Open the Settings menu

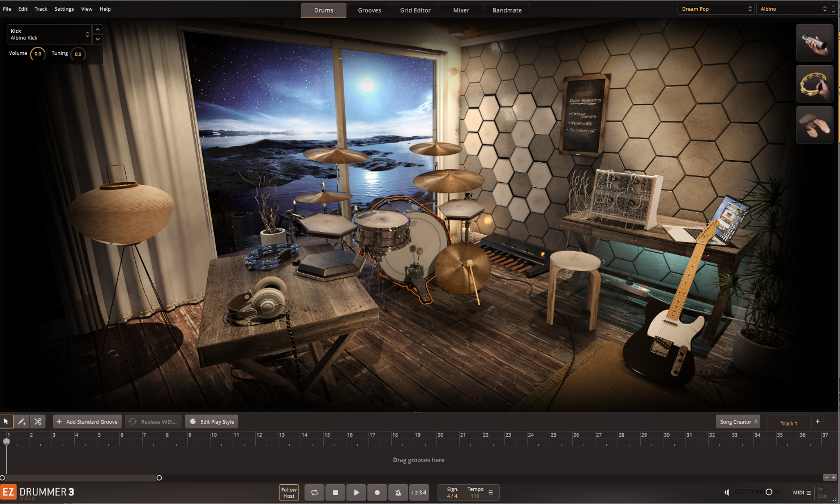64,9
